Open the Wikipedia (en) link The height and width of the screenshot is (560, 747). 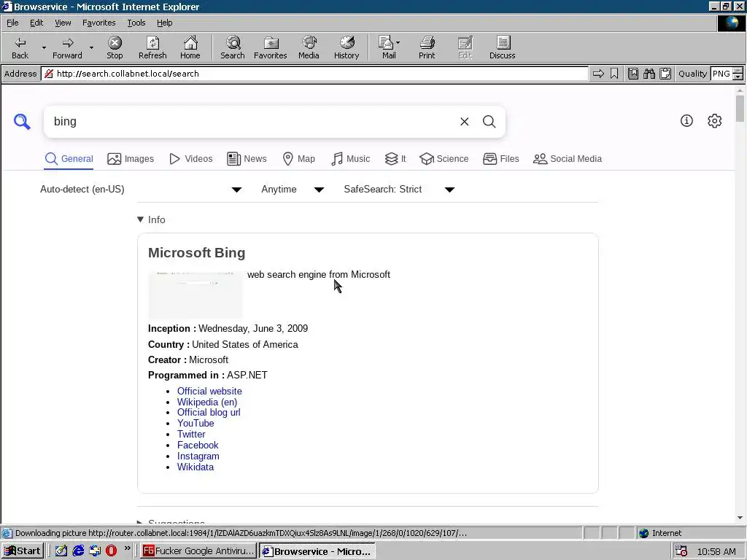coord(207,402)
